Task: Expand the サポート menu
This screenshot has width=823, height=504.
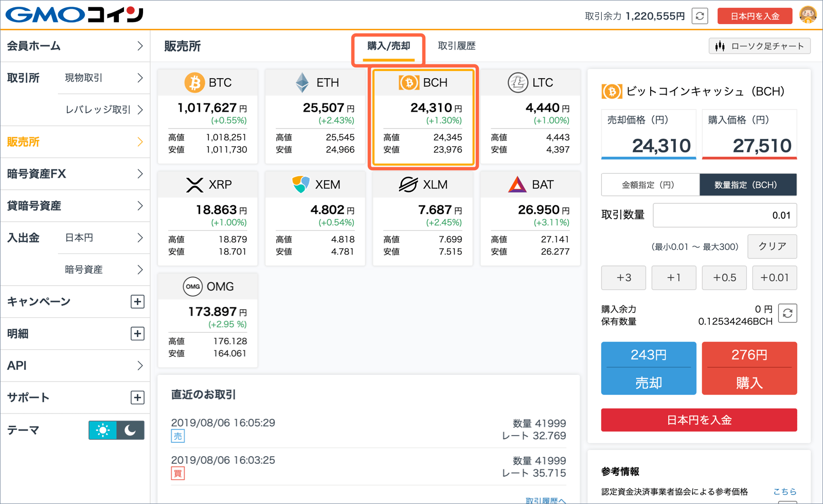Action: tap(137, 397)
